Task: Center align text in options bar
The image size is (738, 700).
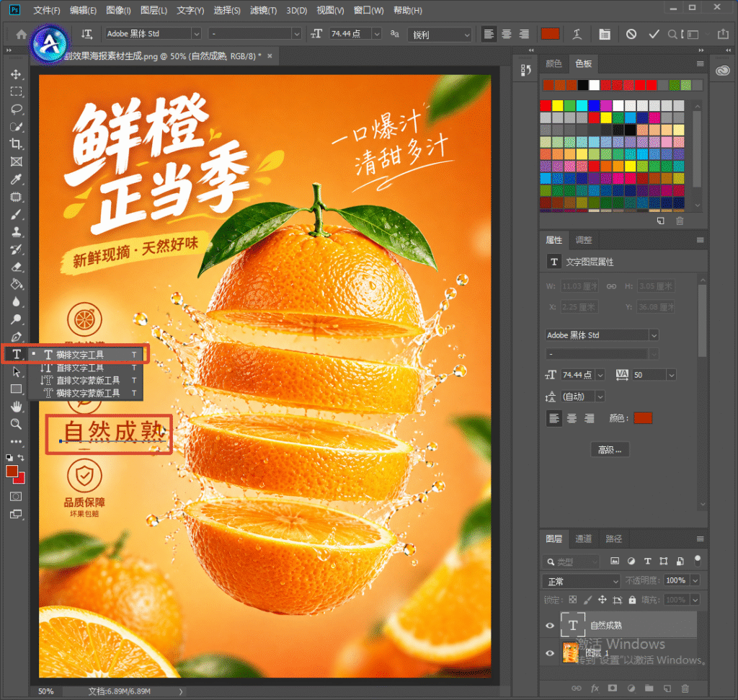Action: click(507, 34)
